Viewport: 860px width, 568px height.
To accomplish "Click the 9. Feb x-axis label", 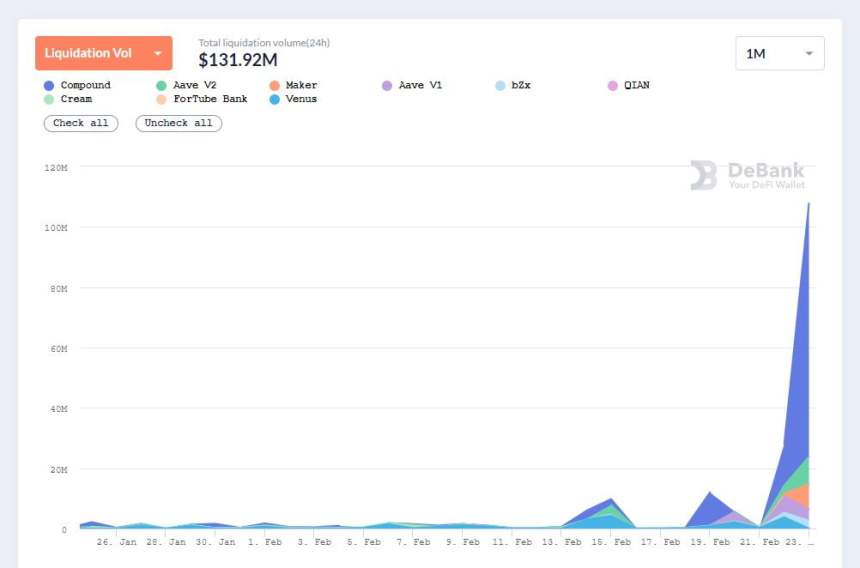I will [462, 542].
